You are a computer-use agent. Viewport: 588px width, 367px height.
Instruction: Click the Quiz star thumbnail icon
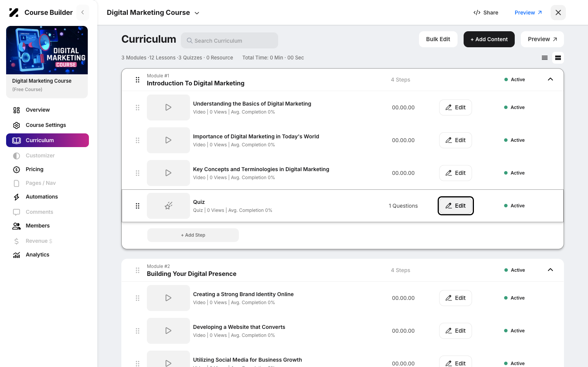point(168,206)
